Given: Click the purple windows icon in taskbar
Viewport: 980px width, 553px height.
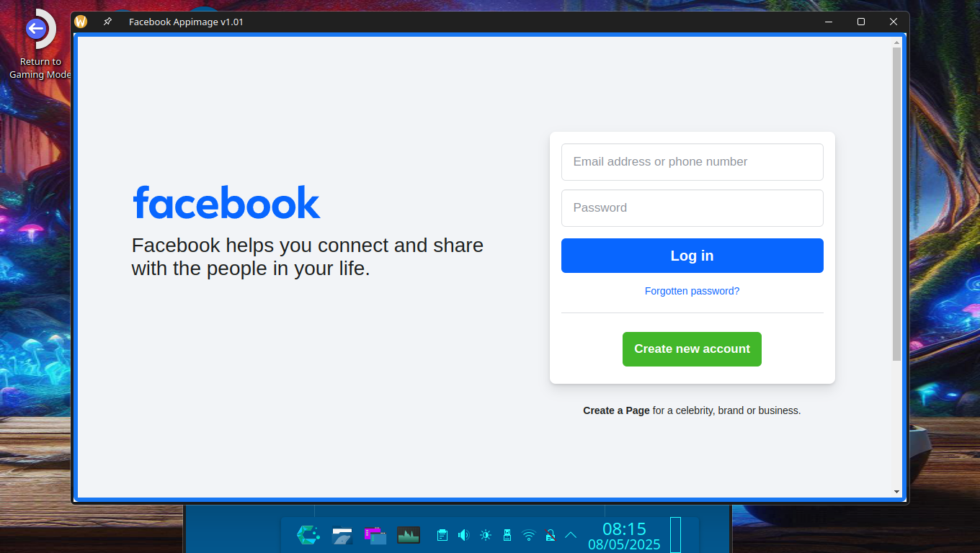Looking at the screenshot, I should point(375,535).
